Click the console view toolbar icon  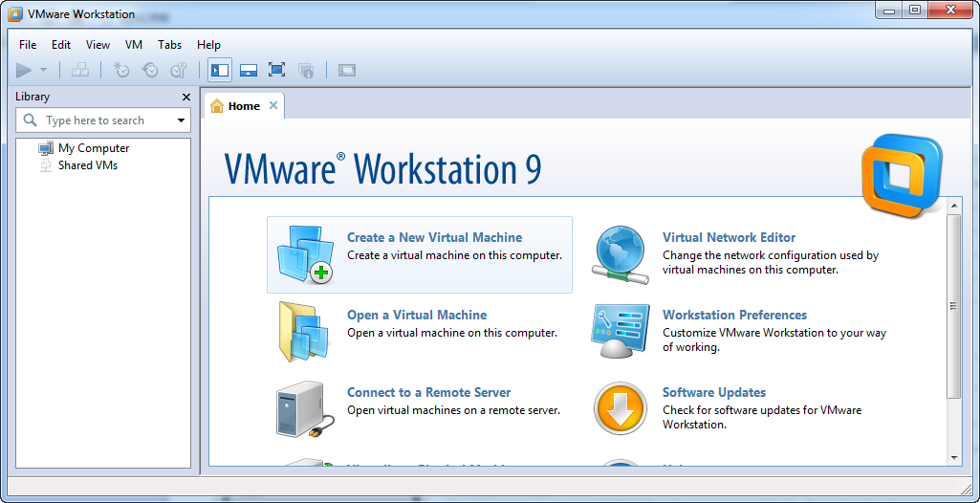pyautogui.click(x=347, y=70)
